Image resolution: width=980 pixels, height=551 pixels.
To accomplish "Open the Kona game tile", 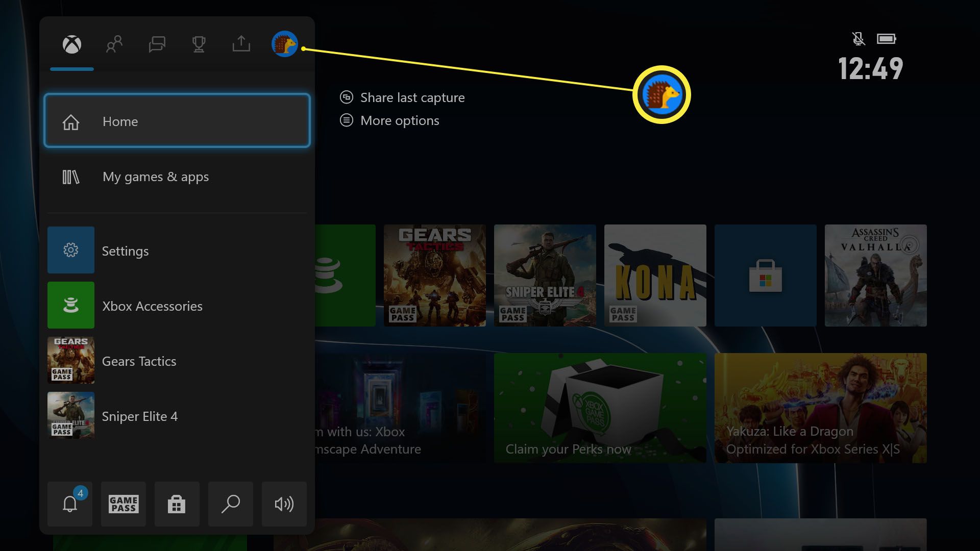I will pyautogui.click(x=655, y=275).
